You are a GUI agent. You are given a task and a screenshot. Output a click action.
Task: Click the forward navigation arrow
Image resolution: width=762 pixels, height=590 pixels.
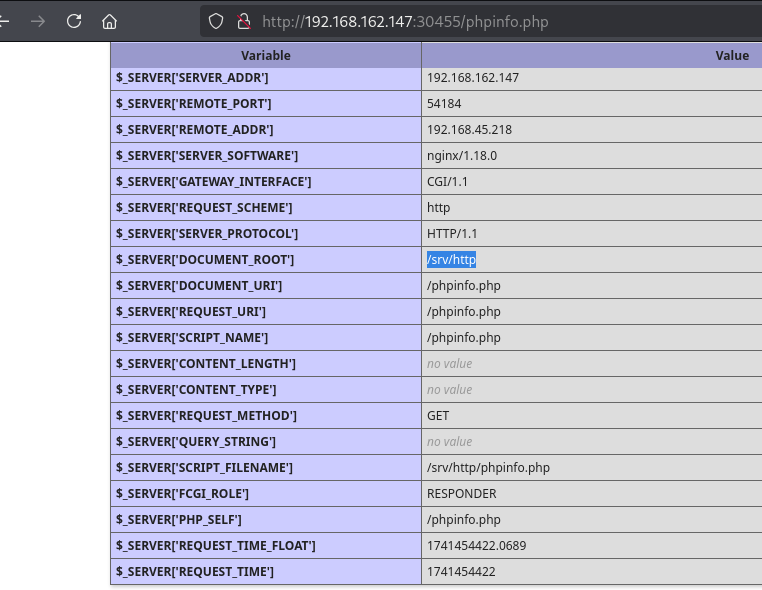click(x=38, y=21)
